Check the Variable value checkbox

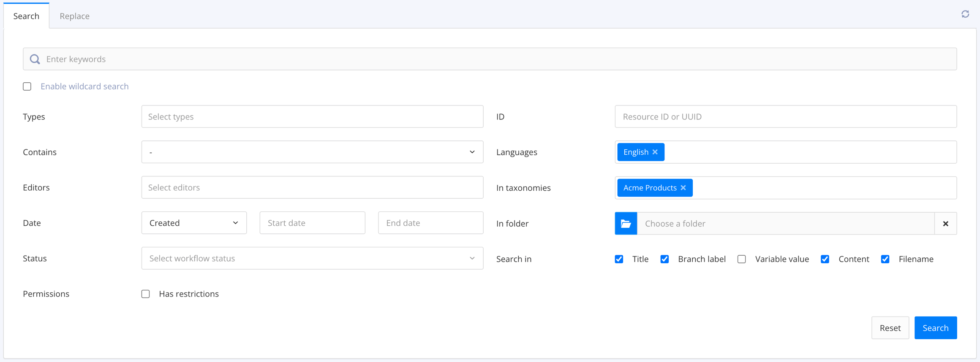click(x=742, y=259)
